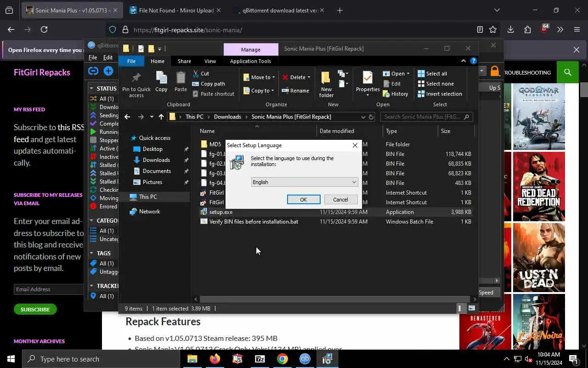Viewport: 588px width, 368px height.
Task: Click the Rename command
Action: point(295,91)
